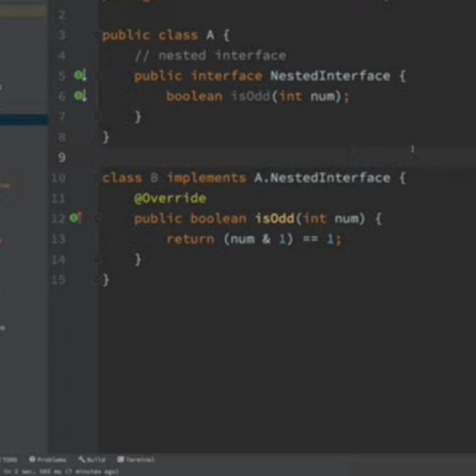
Task: Click the 'boolean' keyword on line 6
Action: point(195,96)
